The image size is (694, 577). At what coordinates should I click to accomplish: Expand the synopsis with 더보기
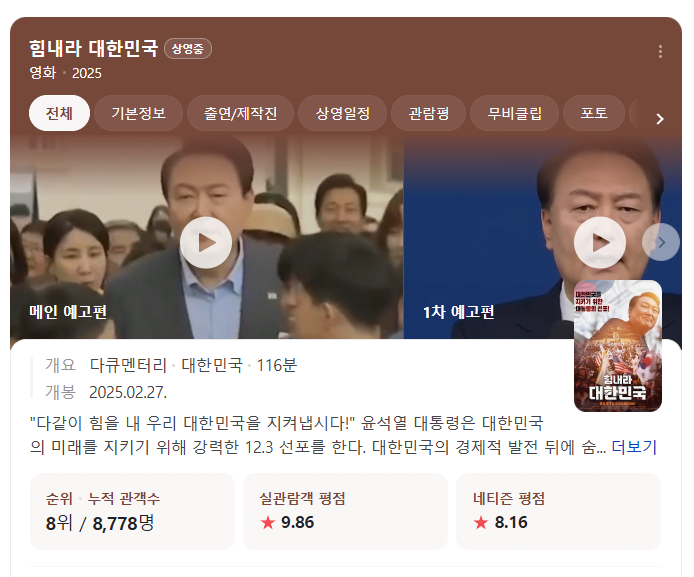(634, 447)
